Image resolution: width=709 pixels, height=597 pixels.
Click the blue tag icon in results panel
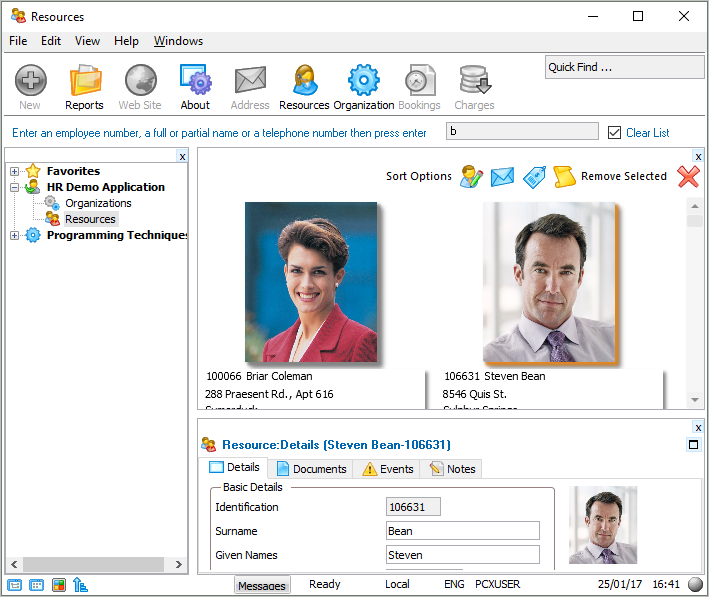534,176
